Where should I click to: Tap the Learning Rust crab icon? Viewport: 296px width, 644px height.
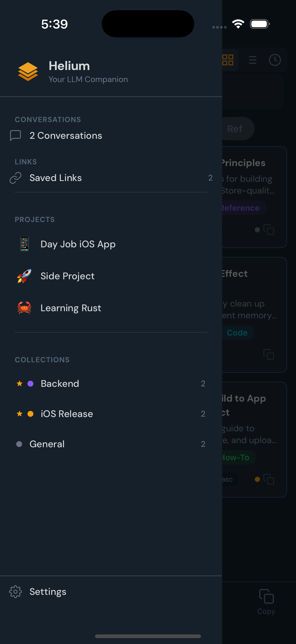click(24, 308)
